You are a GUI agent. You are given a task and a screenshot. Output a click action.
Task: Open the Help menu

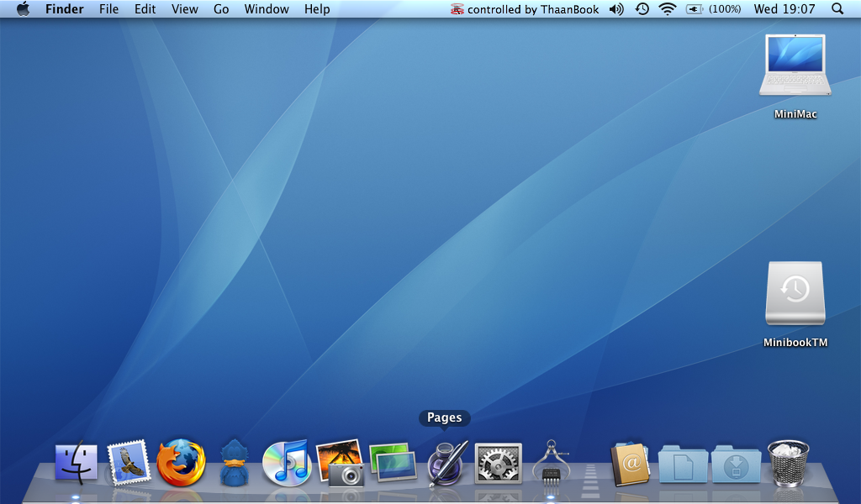click(317, 8)
